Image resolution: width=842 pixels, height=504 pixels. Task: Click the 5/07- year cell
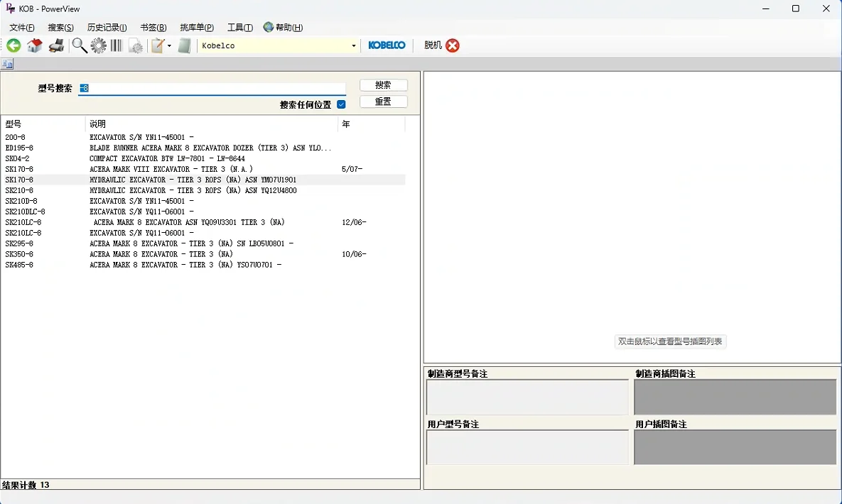352,169
